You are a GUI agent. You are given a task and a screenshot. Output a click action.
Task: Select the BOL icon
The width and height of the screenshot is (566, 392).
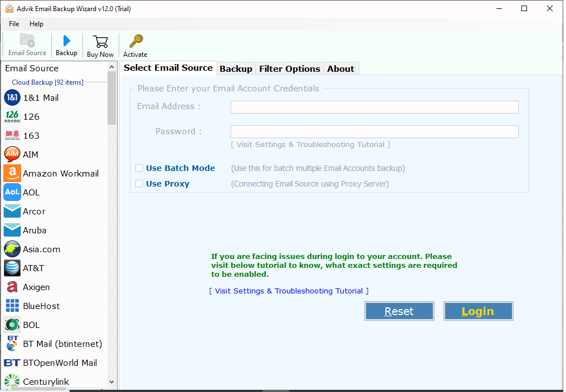click(x=12, y=325)
